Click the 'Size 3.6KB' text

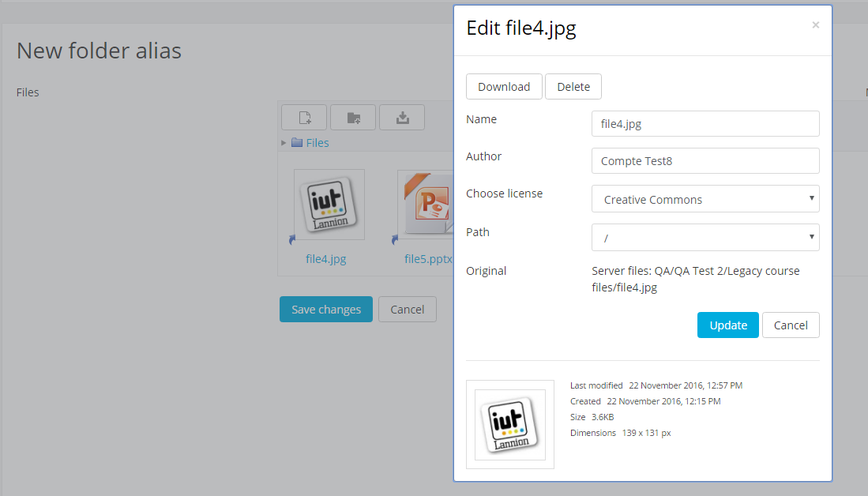pos(592,417)
